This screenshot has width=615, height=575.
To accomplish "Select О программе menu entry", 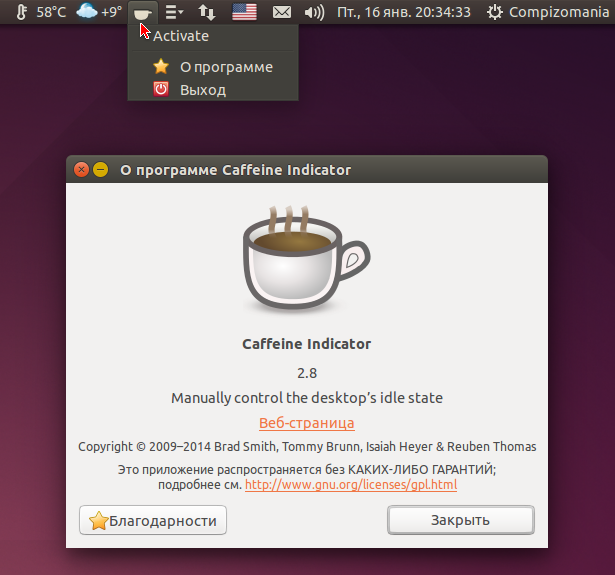I will (x=213, y=67).
